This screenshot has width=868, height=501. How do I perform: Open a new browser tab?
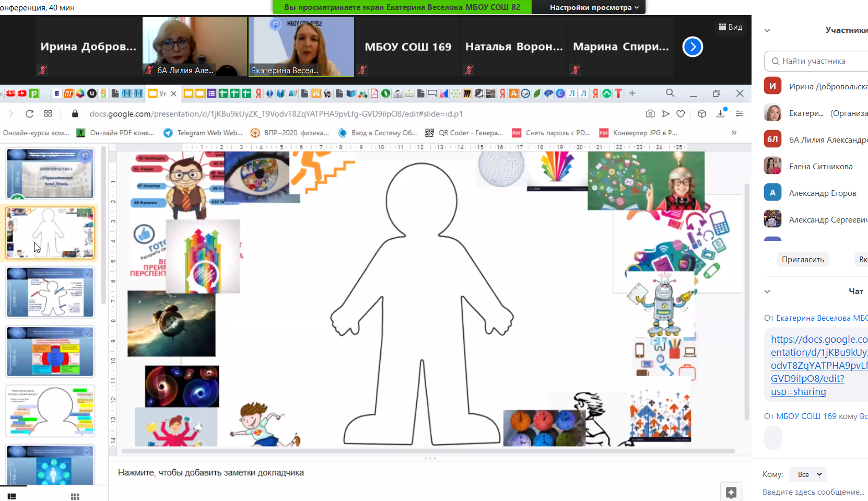(x=632, y=94)
